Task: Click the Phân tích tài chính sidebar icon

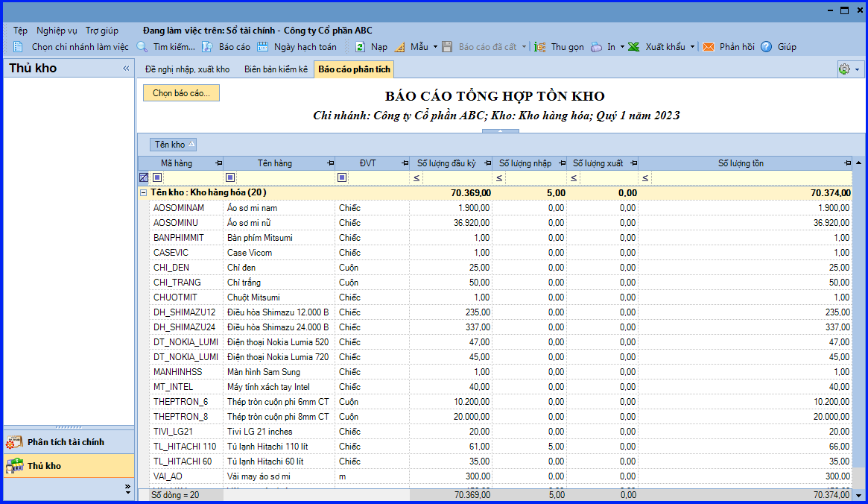Action: click(14, 442)
